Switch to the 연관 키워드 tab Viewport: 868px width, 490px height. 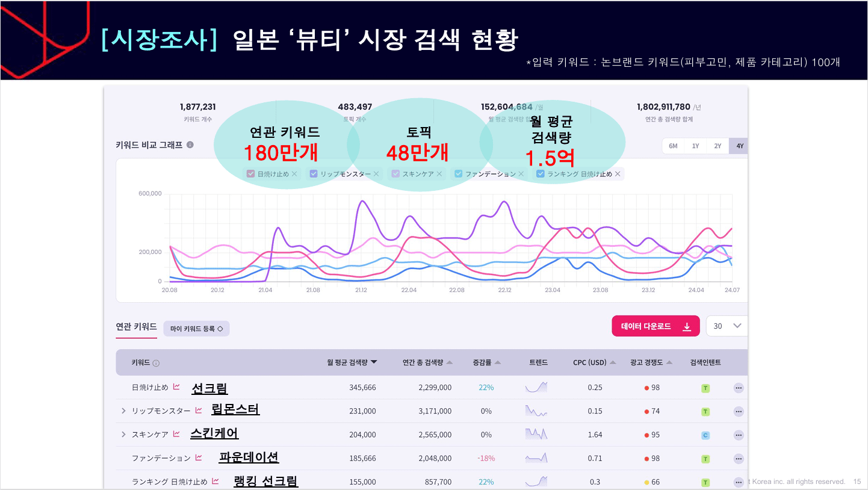(136, 327)
